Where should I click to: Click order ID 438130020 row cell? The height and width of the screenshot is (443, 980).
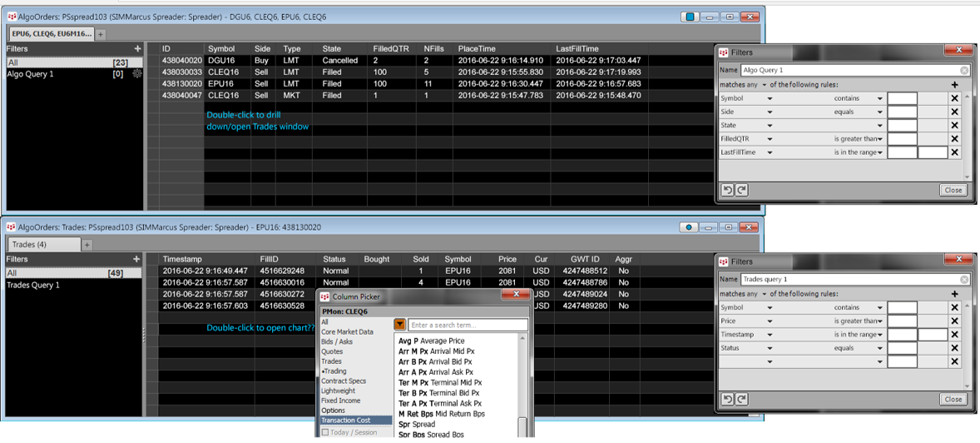click(x=182, y=83)
